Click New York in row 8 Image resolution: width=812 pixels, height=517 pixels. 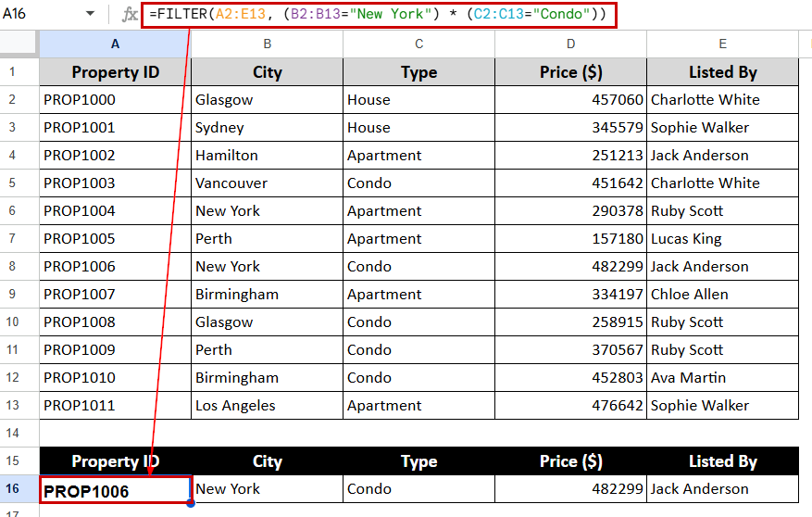[268, 266]
